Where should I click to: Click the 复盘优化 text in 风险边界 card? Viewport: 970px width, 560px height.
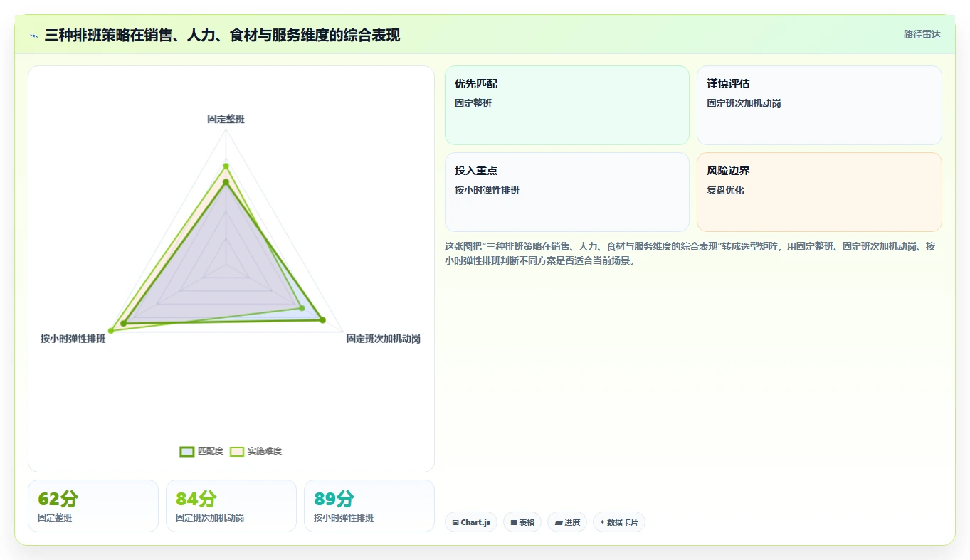tap(725, 190)
